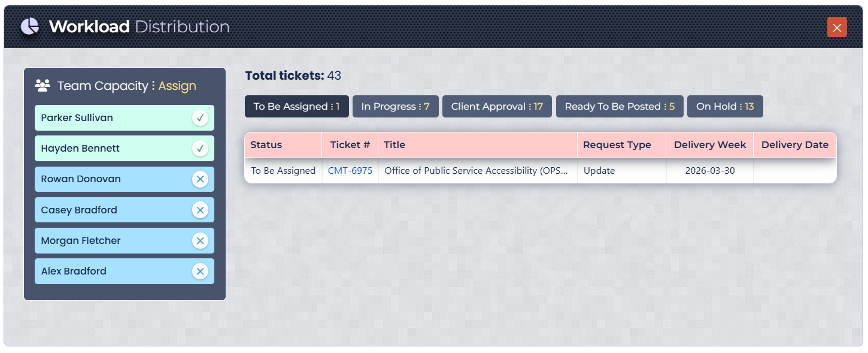
Task: Click the X icon beside Morgan Fletcher
Action: coord(200,240)
